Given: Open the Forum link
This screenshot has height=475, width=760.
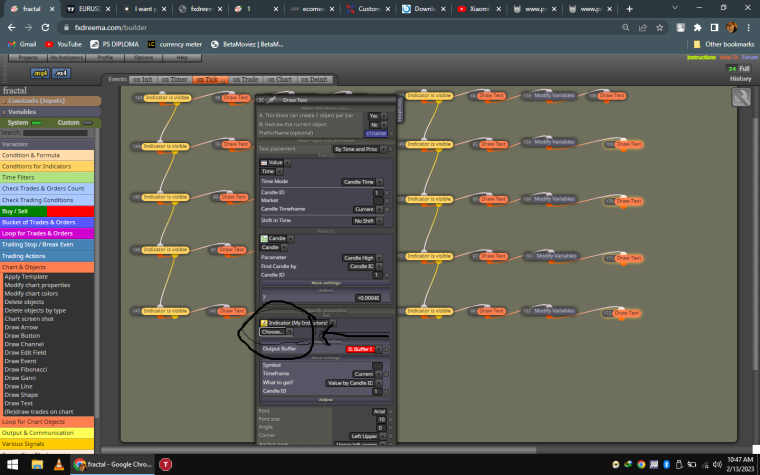Looking at the screenshot, I should [x=749, y=57].
